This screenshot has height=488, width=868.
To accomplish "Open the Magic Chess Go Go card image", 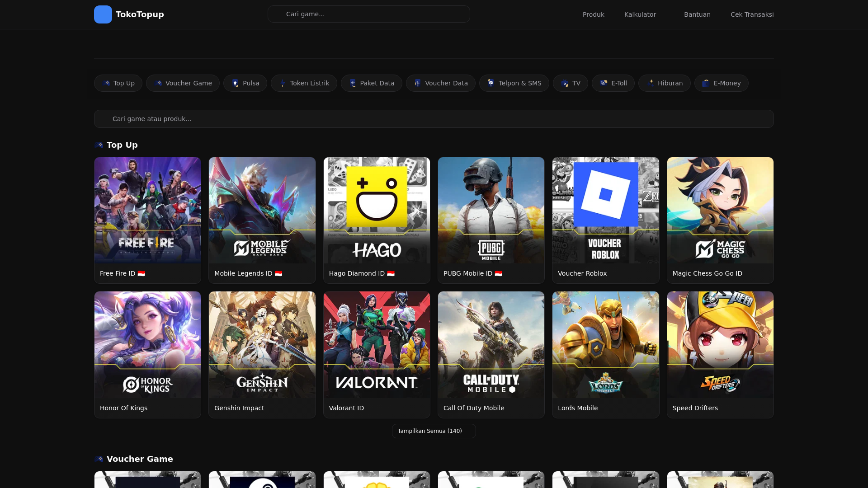I will tap(720, 210).
